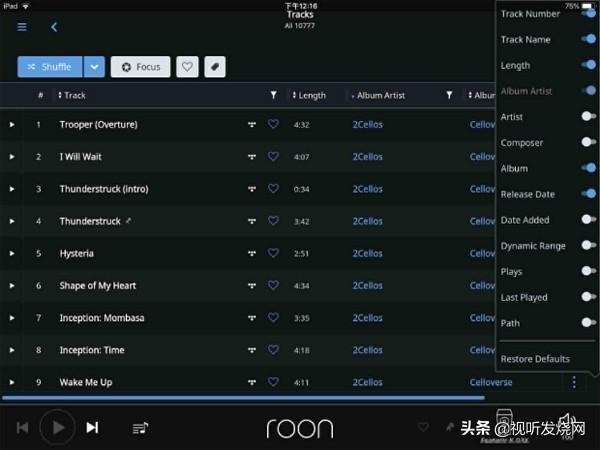Open 2Cellos artist link for Trooper (Overture)
Viewport: 600px width, 450px height.
(x=367, y=124)
